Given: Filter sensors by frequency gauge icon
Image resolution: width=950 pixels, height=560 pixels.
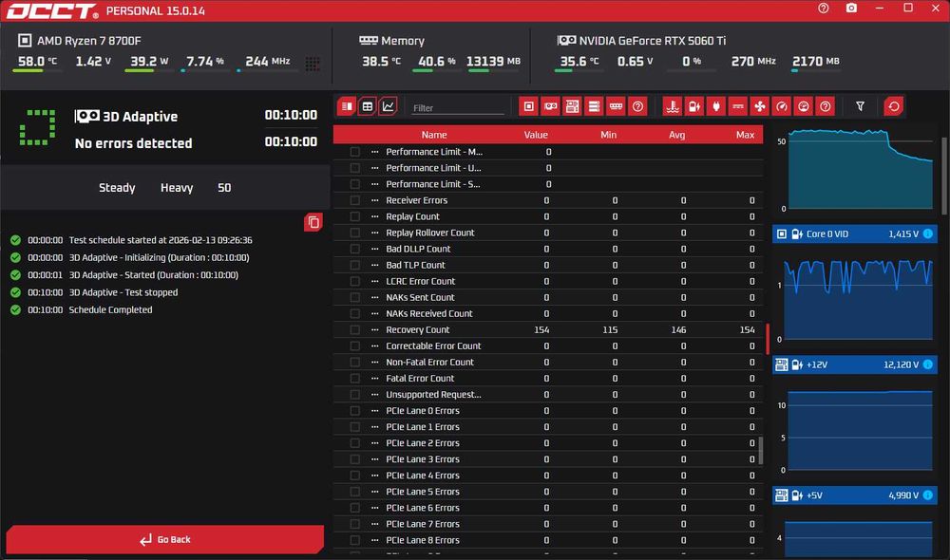Looking at the screenshot, I should 782,106.
